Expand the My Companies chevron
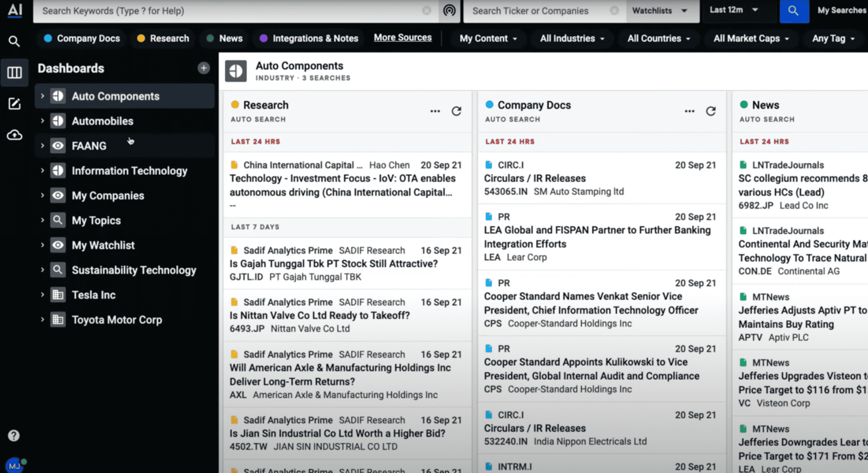Screen dimensions: 868x473 click(42, 195)
